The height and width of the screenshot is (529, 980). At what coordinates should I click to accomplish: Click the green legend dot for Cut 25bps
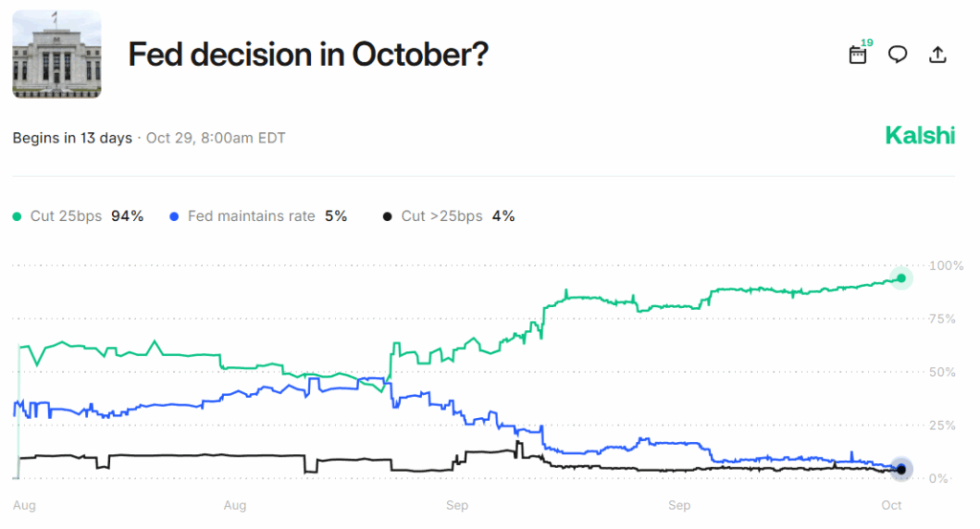[16, 217]
